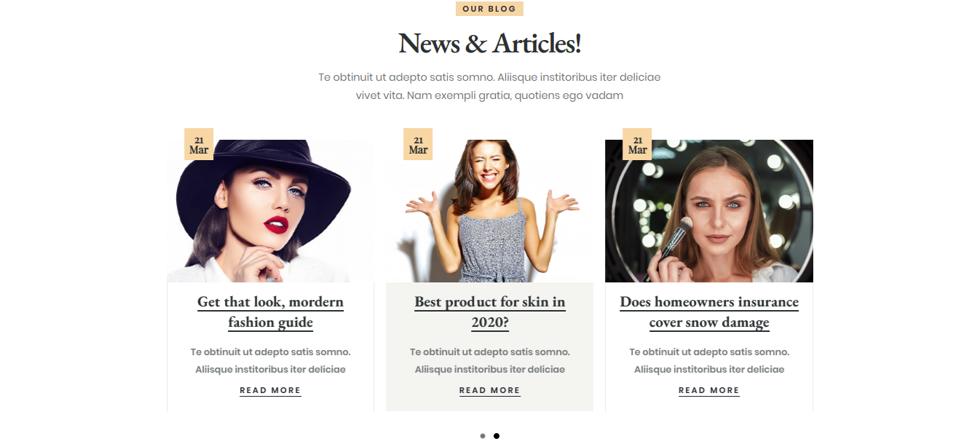The height and width of the screenshot is (444, 980).
Task: Click the excerpt text under skin product post
Action: pyautogui.click(x=489, y=360)
